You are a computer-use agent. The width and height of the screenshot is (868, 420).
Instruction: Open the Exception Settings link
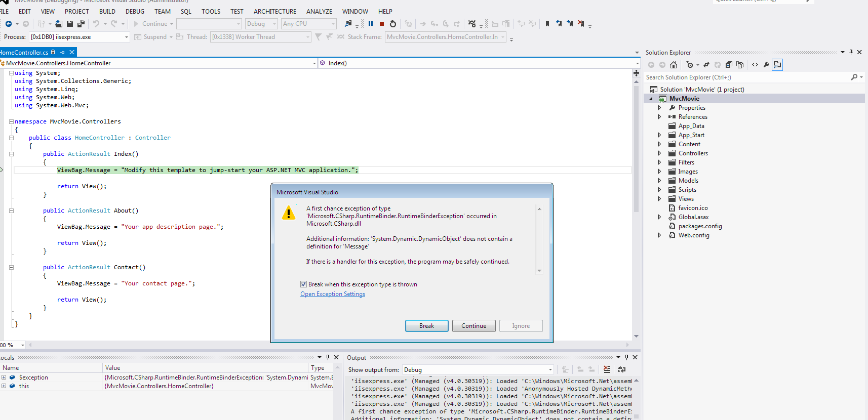(x=333, y=294)
